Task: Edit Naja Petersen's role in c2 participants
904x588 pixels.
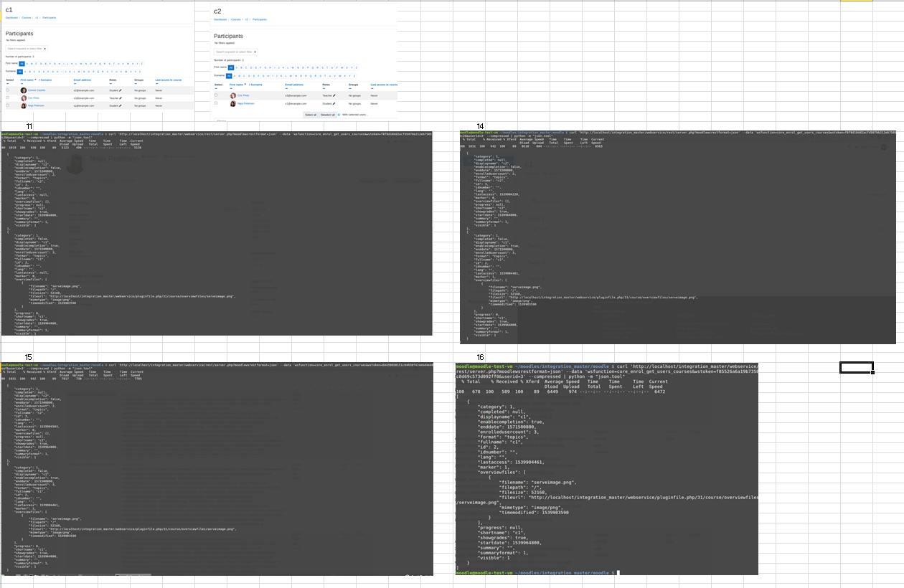Action: click(334, 104)
